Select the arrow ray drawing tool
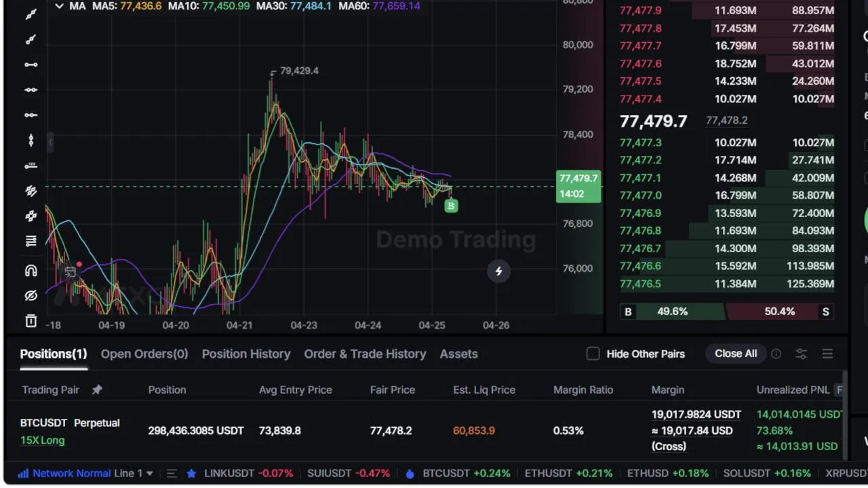868x488 pixels. [31, 39]
